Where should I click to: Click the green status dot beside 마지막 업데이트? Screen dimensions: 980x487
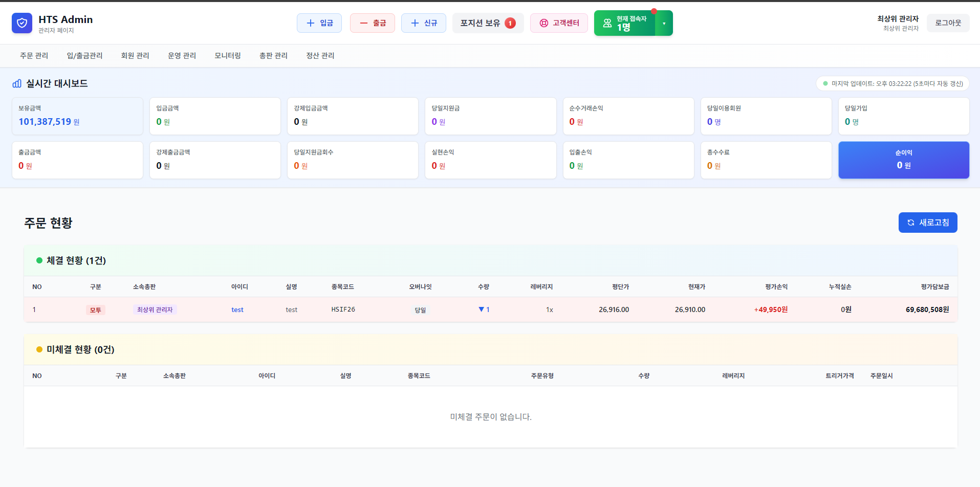click(824, 83)
